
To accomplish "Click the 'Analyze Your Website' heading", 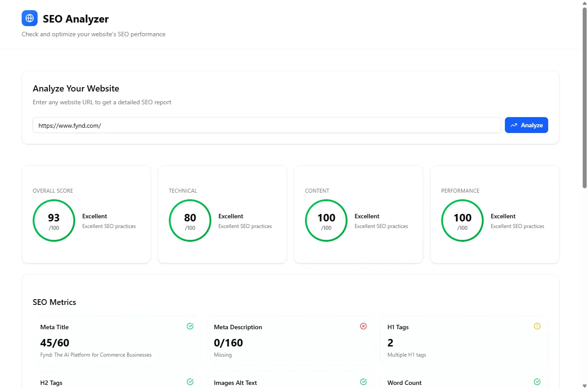I will (x=76, y=88).
